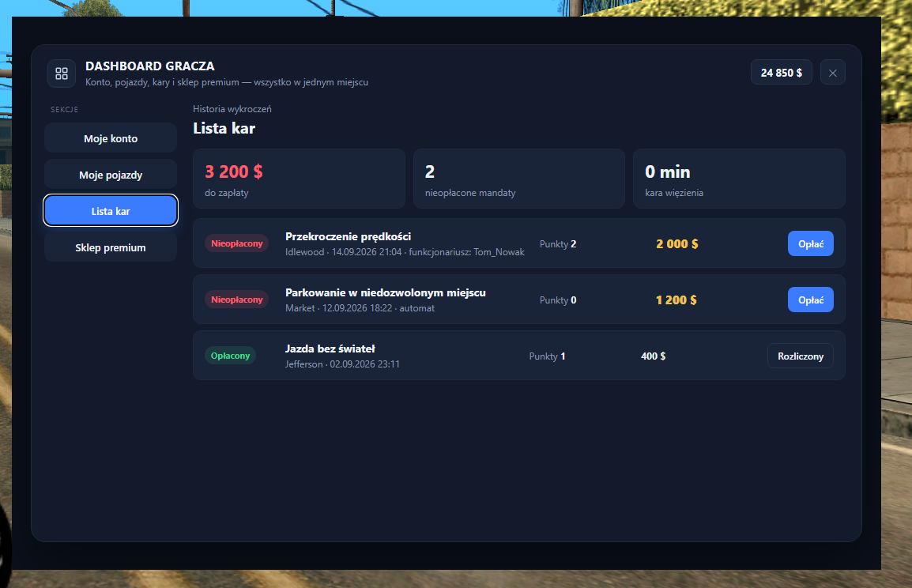Click Punkty 0 on the parking fine
The width and height of the screenshot is (912, 588).
(558, 300)
